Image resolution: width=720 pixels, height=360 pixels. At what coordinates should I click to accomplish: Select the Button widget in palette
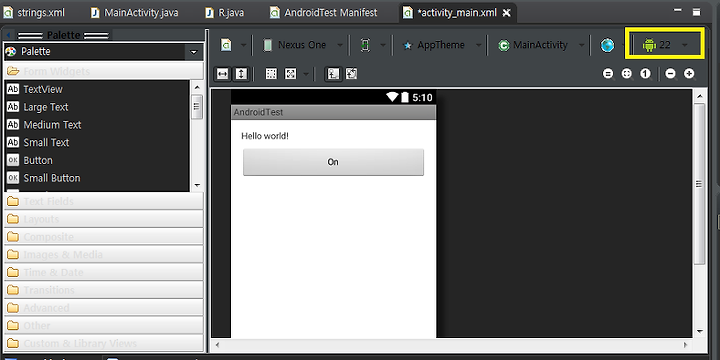97,160
